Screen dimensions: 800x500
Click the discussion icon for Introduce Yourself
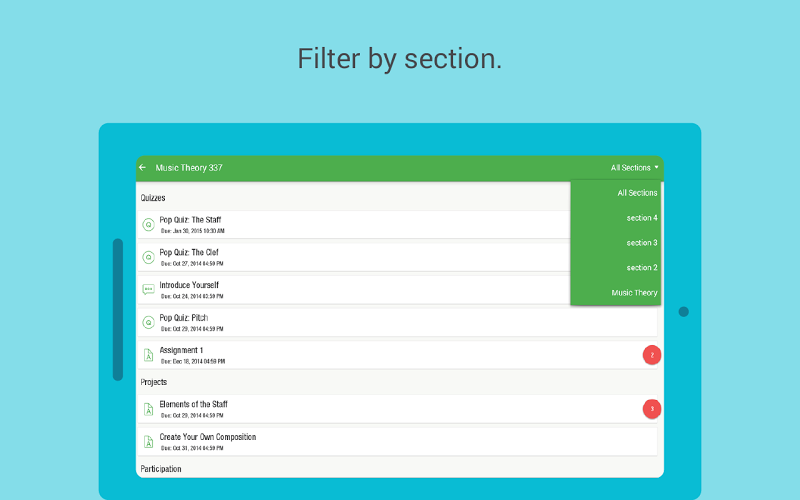[148, 290]
